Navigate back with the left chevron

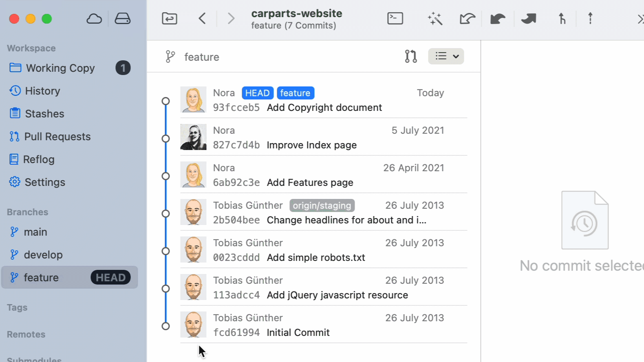tap(202, 19)
